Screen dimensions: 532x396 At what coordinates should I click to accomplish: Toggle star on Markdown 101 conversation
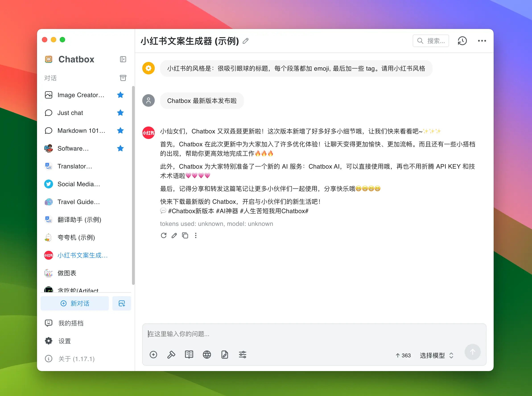120,130
